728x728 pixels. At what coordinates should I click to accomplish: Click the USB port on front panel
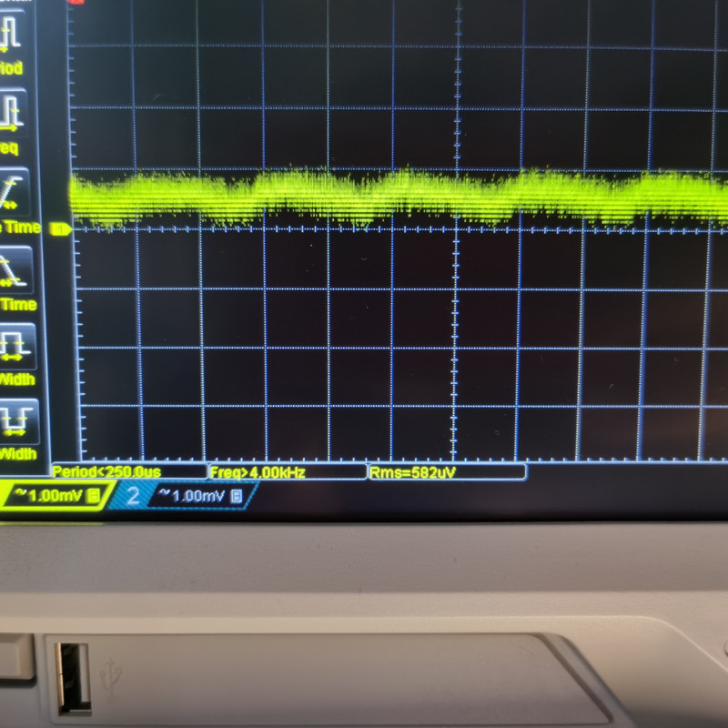[73, 678]
